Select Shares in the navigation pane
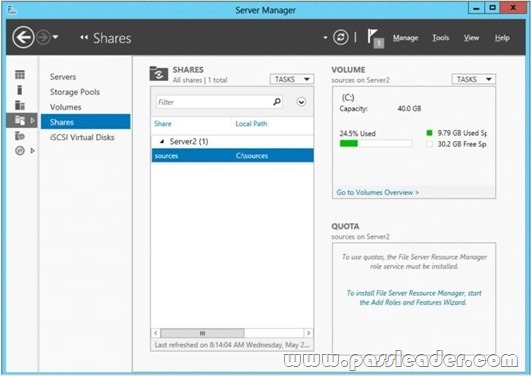531x376 pixels. pos(85,122)
